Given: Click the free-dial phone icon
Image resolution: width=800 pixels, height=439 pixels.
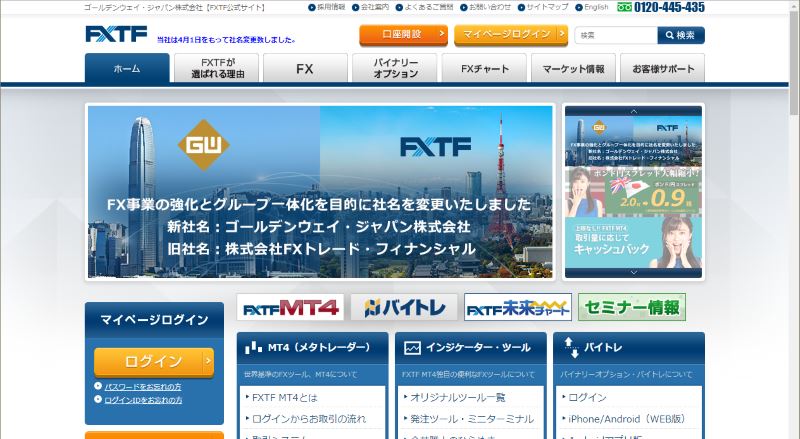Looking at the screenshot, I should [624, 7].
